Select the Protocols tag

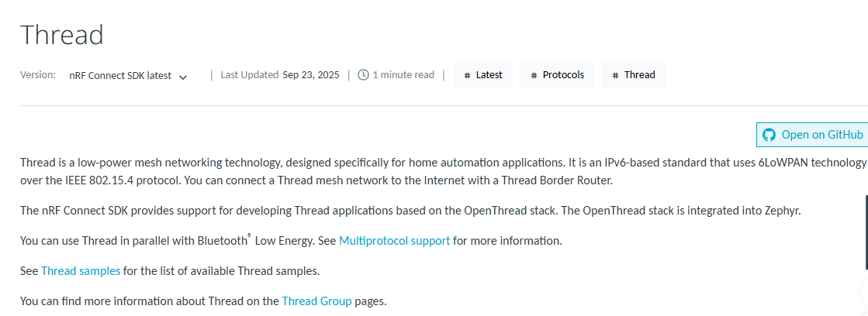pyautogui.click(x=557, y=75)
